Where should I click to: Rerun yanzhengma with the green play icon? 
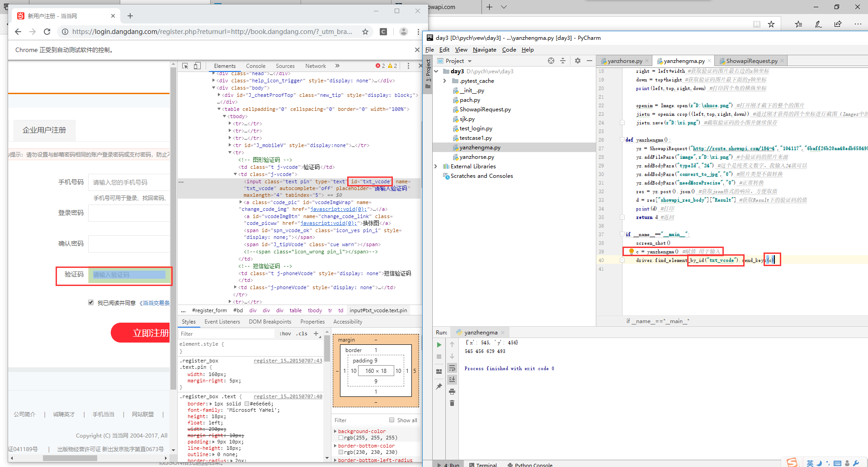[439, 345]
